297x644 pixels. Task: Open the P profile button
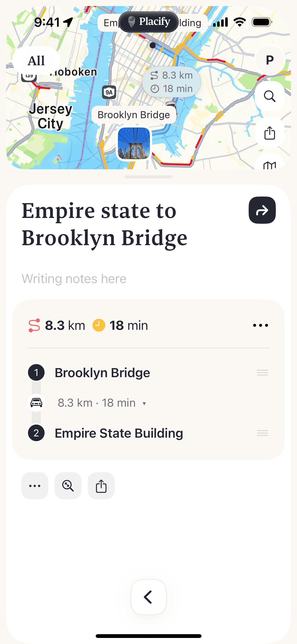(270, 60)
